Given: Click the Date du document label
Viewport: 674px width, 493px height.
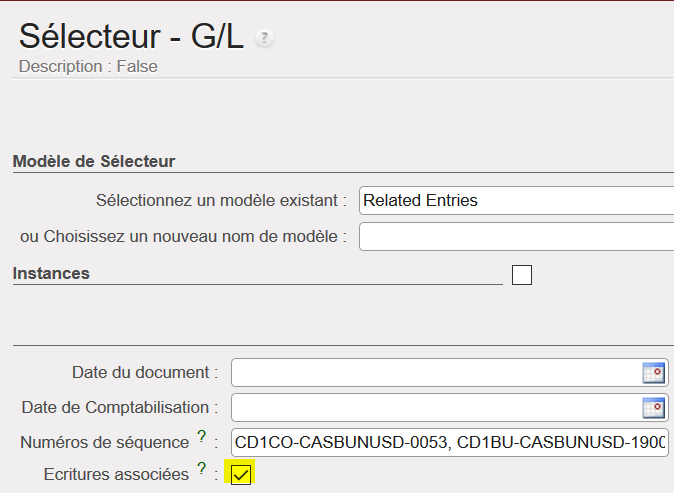Looking at the screenshot, I should [145, 372].
